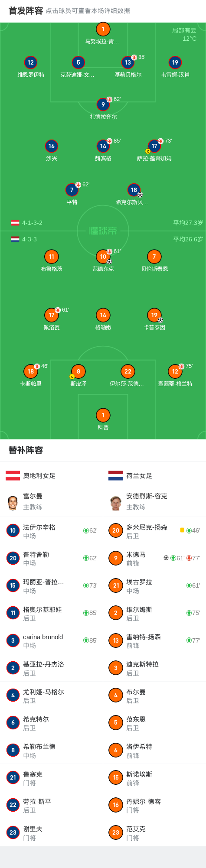Select substitute 法伊尔辛格 number 10 row
The image size is (206, 868).
coord(52,531)
